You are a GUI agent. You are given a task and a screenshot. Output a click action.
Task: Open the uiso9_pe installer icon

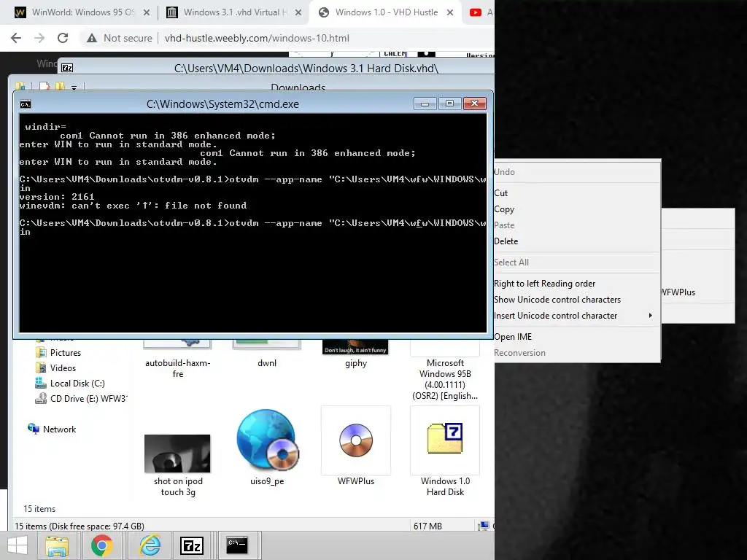pos(267,440)
